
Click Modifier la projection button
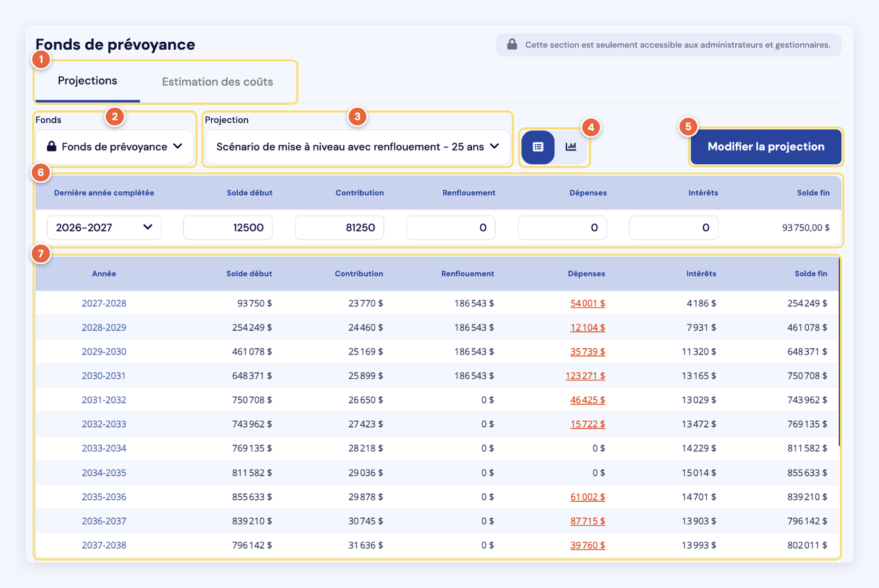click(766, 146)
